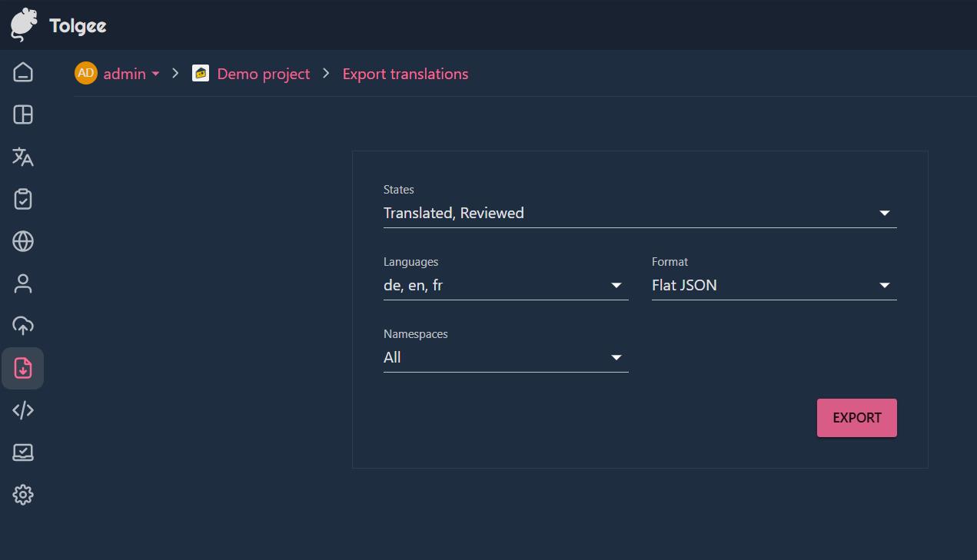Expand the States dropdown

click(640, 213)
